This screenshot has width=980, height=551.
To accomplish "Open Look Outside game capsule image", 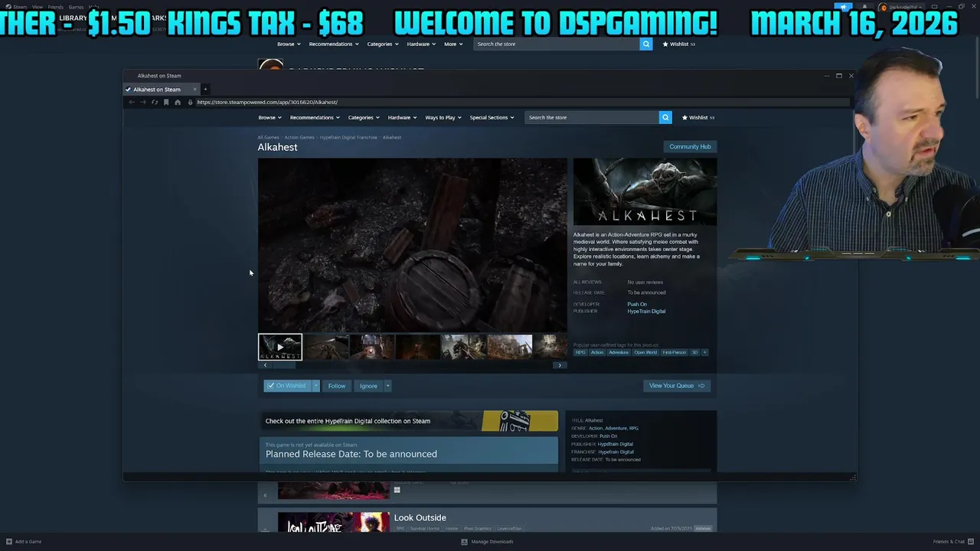I will (334, 523).
